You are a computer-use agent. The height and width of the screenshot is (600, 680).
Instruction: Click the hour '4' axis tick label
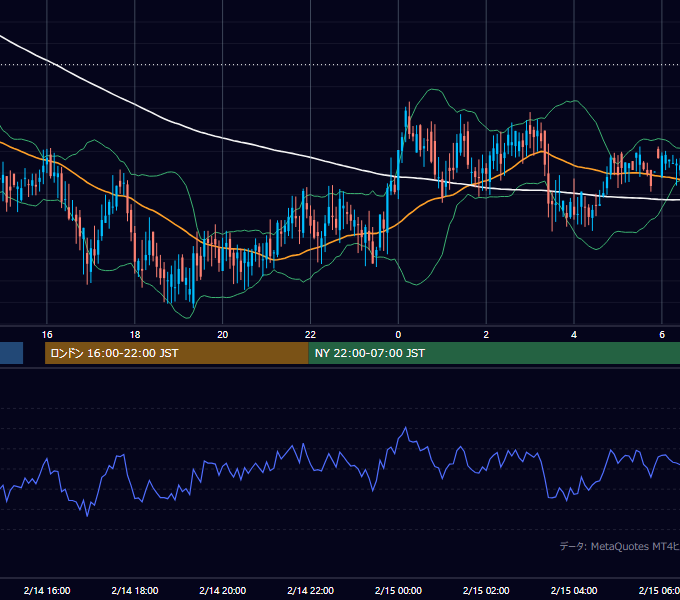pyautogui.click(x=574, y=334)
